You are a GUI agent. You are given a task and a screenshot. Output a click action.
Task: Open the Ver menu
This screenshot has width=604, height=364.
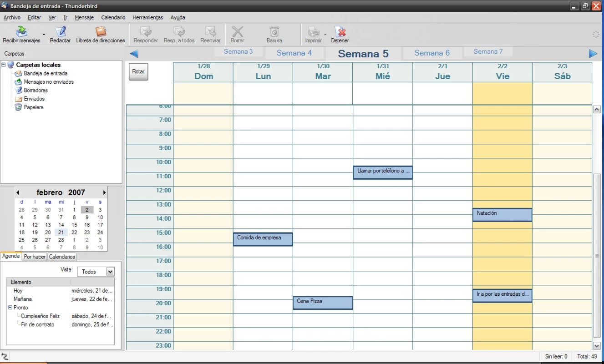pos(52,17)
